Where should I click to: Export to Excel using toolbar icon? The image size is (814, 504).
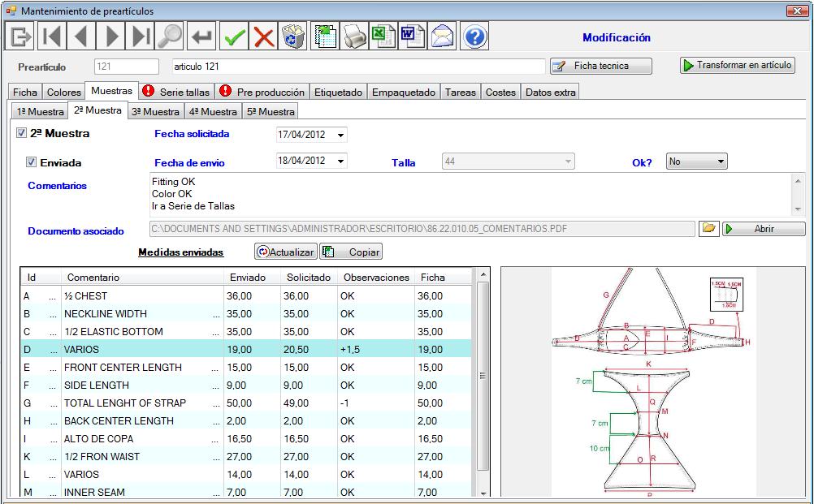(x=383, y=37)
